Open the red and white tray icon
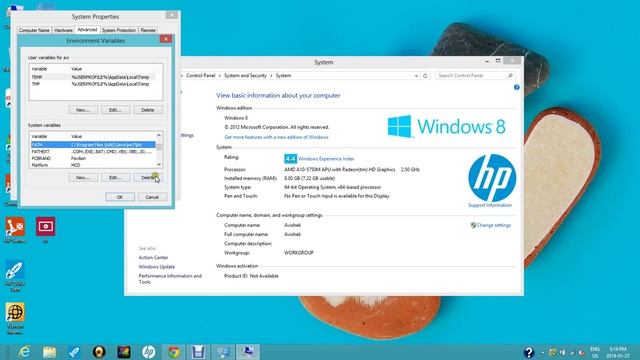640x360 pixels. 582,352
